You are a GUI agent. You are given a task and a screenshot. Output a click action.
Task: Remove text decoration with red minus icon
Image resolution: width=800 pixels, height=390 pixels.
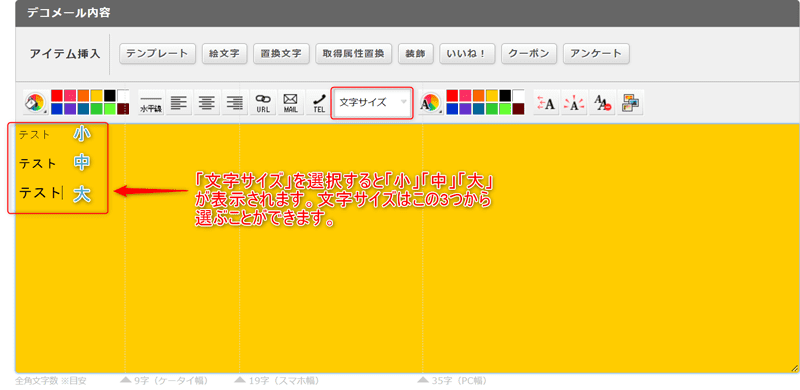pos(602,103)
